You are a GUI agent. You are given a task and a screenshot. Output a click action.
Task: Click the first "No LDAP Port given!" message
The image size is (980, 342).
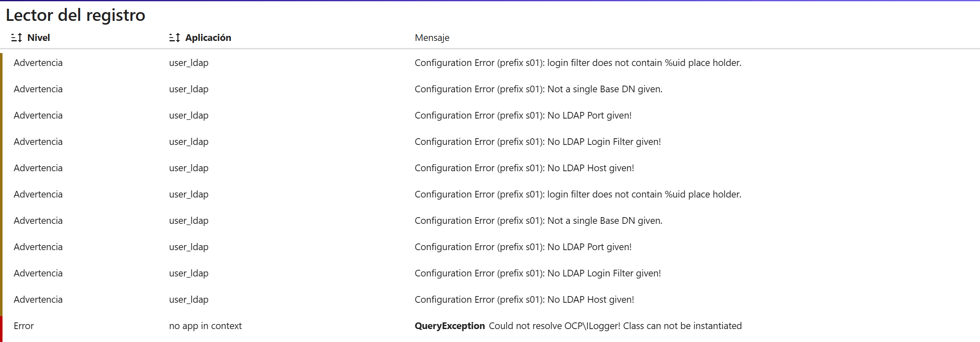coord(523,115)
